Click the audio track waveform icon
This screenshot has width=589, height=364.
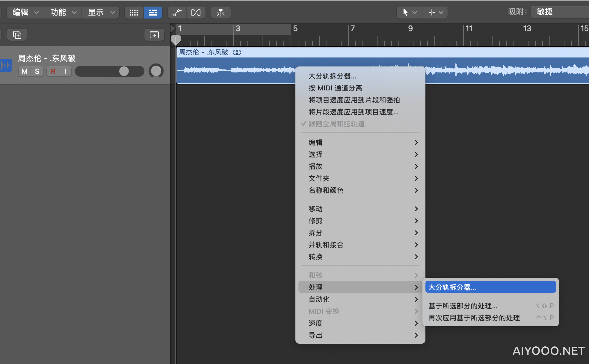tap(6, 65)
